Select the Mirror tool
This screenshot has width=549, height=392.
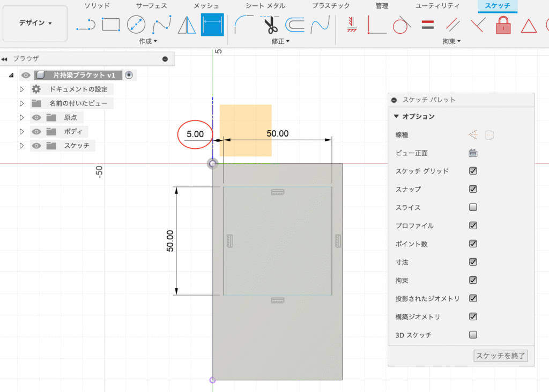point(186,24)
